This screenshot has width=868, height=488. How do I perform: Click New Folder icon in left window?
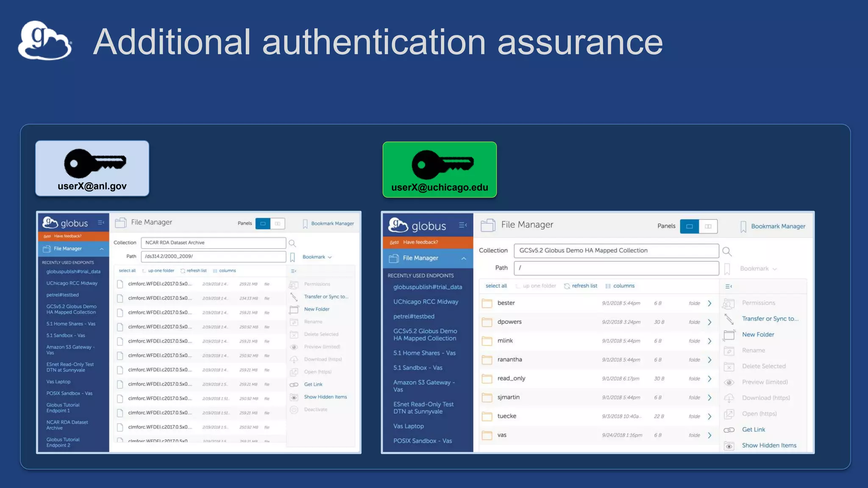tap(294, 309)
